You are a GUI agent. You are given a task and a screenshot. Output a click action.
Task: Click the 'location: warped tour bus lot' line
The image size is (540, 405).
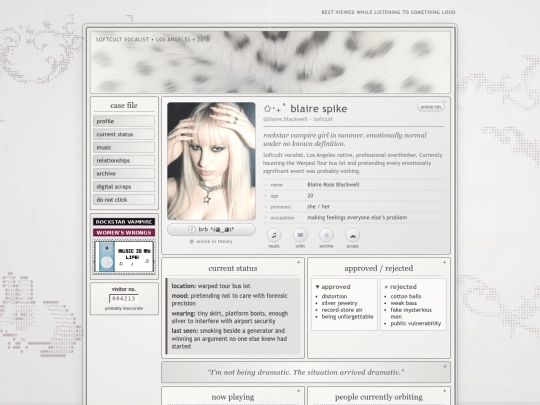[x=211, y=286]
